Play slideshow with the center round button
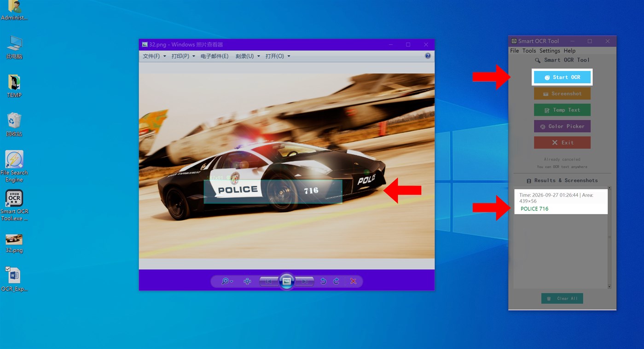 tap(286, 281)
